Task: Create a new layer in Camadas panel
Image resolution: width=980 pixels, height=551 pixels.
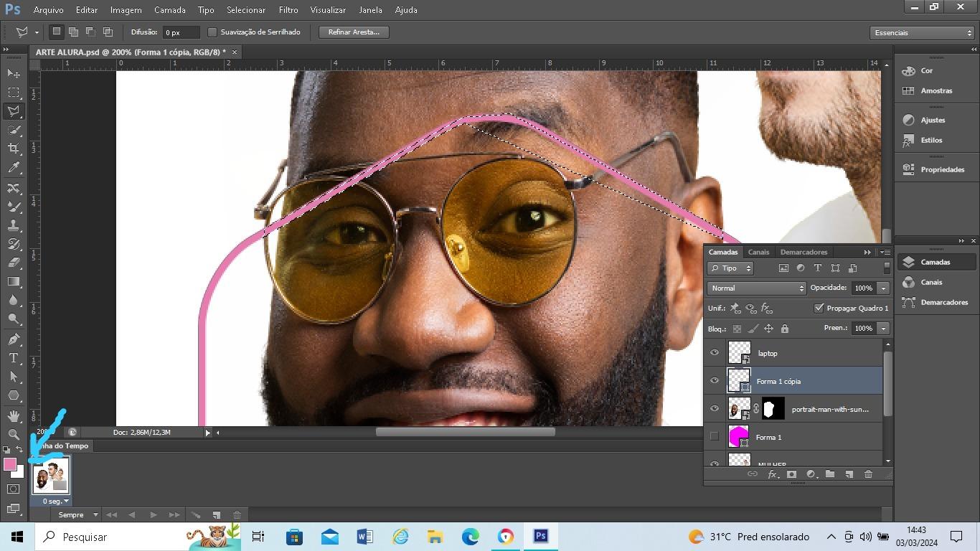Action: click(x=849, y=474)
